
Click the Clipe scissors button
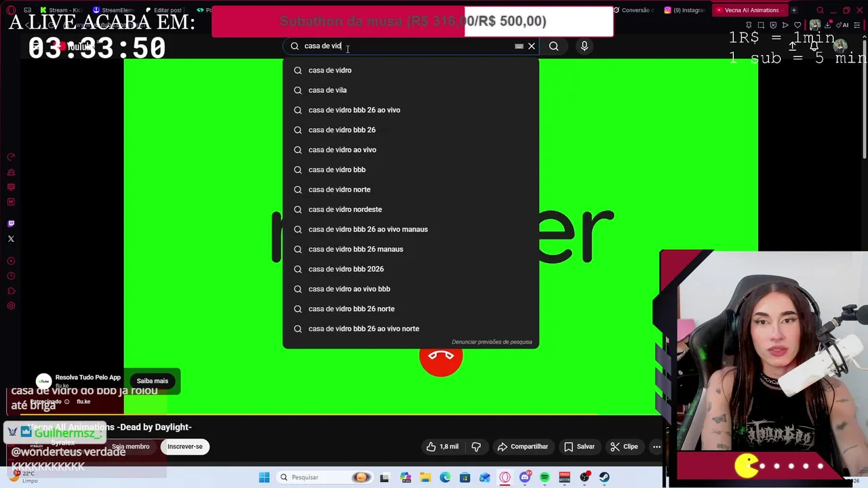[x=623, y=447]
